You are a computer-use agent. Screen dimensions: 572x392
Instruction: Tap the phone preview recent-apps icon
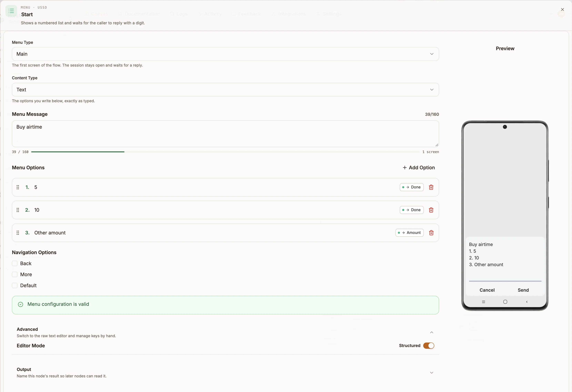[x=483, y=302]
